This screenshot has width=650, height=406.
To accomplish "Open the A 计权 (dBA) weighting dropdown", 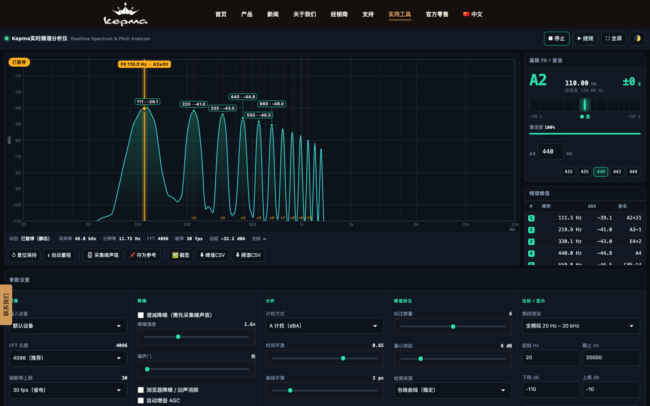I will coord(325,326).
